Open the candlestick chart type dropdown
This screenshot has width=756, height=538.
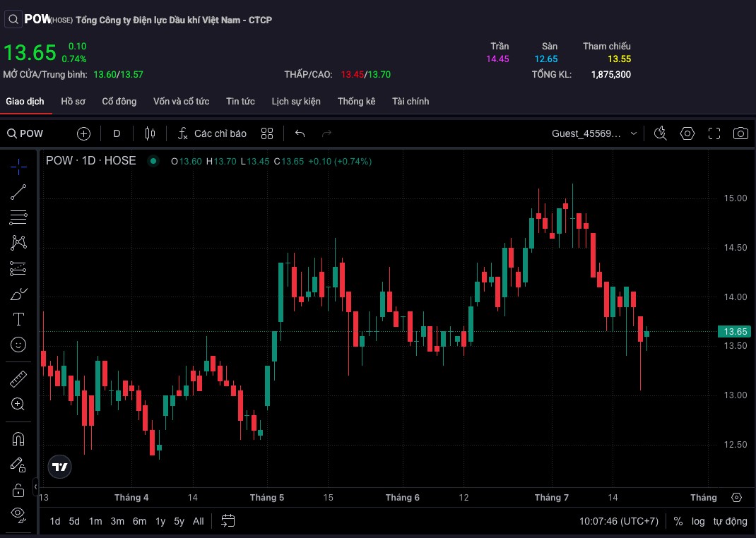(x=150, y=133)
